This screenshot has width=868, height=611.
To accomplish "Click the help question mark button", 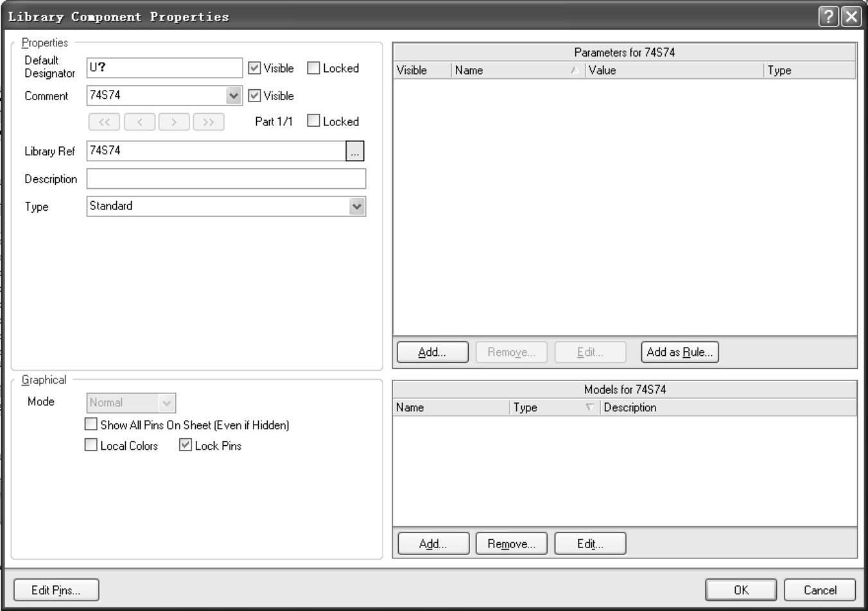I will (x=829, y=17).
